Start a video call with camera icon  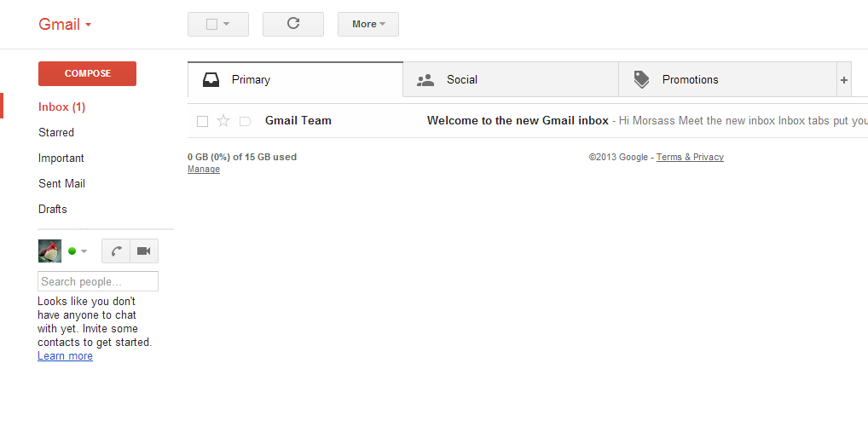pyautogui.click(x=144, y=251)
